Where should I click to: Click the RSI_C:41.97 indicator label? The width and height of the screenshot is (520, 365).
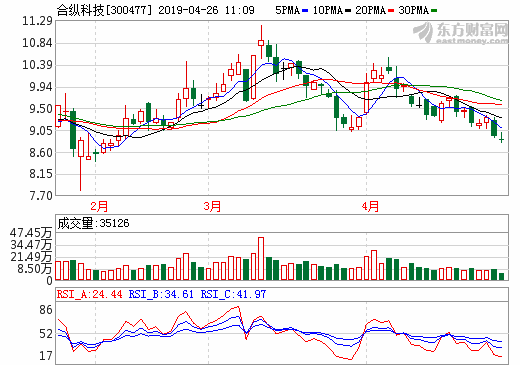[x=233, y=294]
